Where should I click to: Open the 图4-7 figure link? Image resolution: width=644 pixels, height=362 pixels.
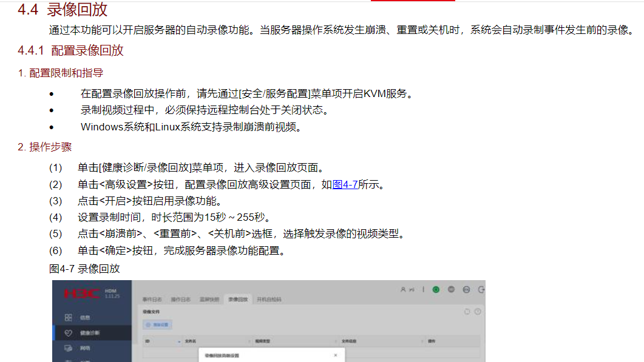click(x=345, y=185)
